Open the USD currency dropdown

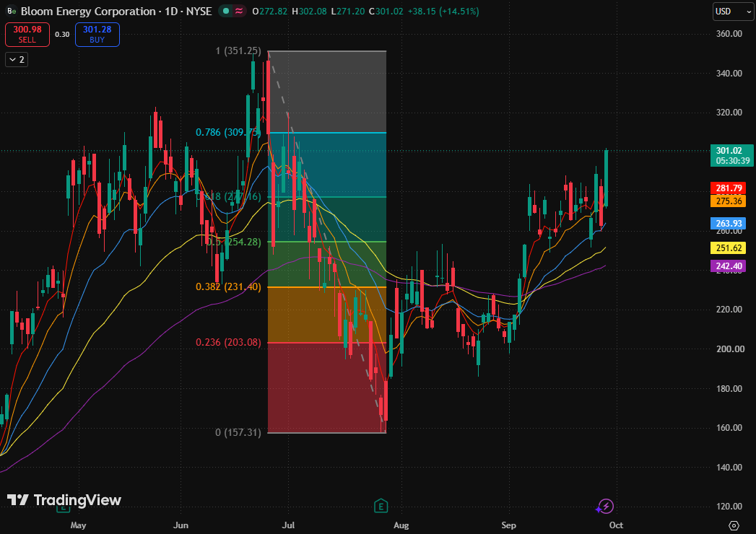[733, 11]
